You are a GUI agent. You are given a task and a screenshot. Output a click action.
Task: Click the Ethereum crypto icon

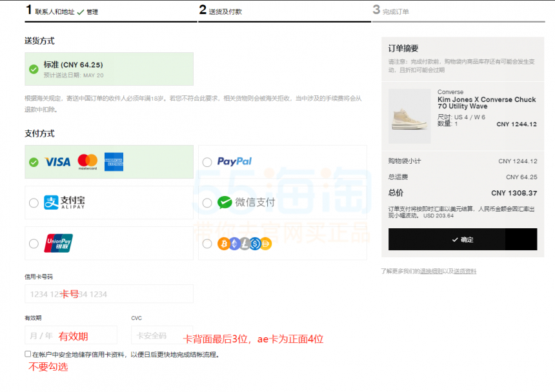point(234,244)
